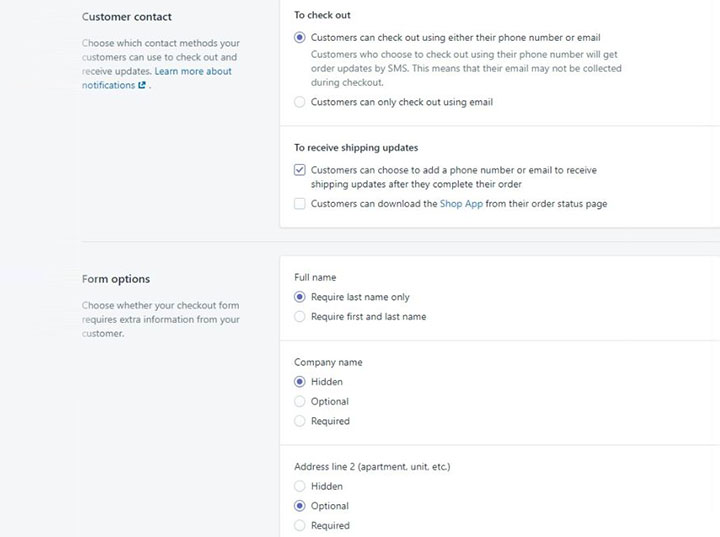Image resolution: width=720 pixels, height=537 pixels.
Task: Set Company name to Optional
Action: click(299, 401)
